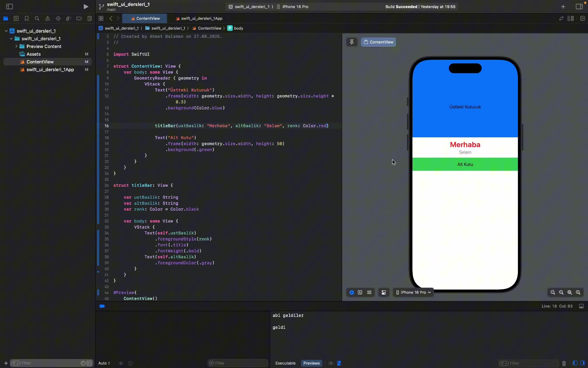Click the blue breakpoint tag in debug bar

[x=102, y=306]
